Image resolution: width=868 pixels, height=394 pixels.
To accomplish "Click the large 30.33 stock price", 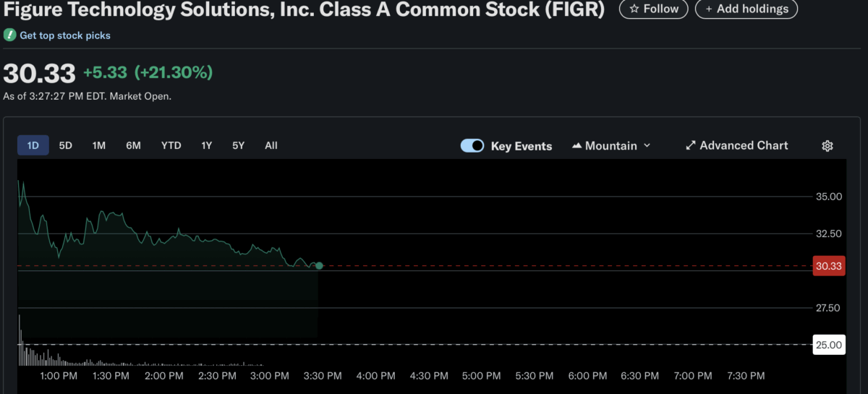I will [x=39, y=73].
